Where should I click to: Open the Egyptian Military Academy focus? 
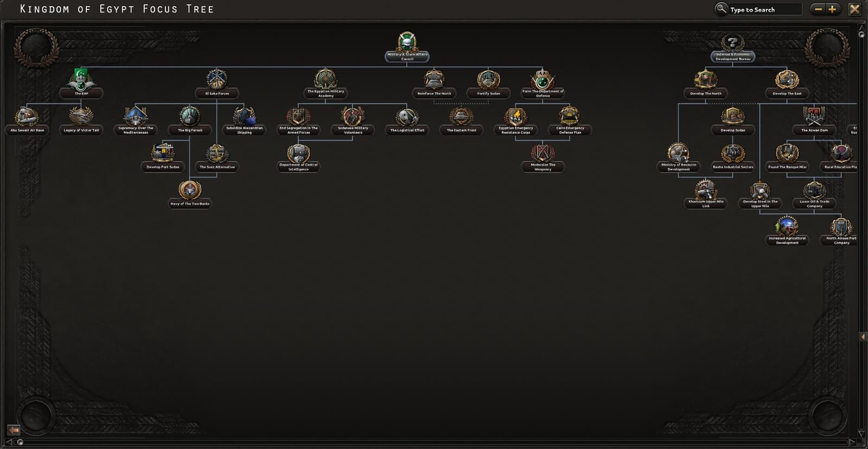pos(325,83)
